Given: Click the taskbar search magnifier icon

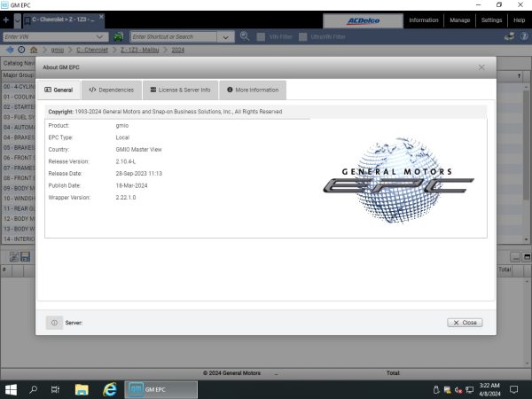Looking at the screenshot, I should point(34,389).
